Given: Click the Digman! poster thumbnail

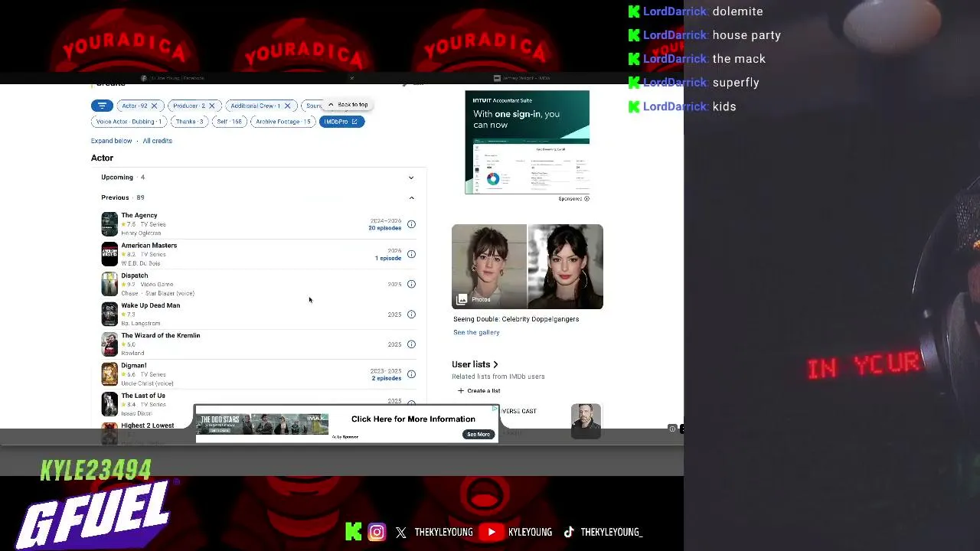Looking at the screenshot, I should (x=109, y=374).
